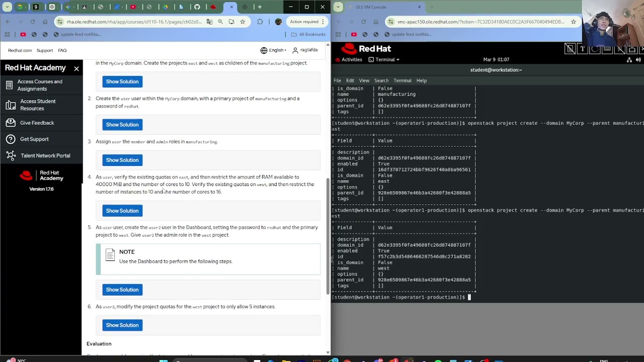Open the clock showing Mar 9 01:07

496,59
